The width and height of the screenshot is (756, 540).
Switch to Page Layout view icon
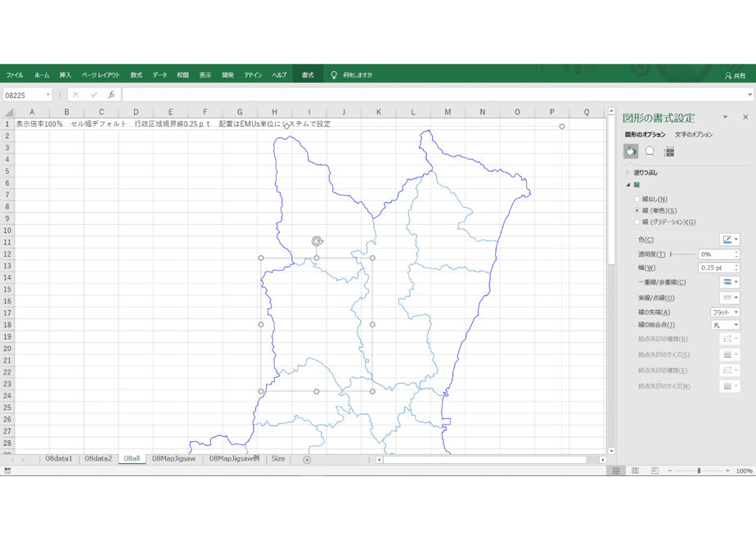click(x=636, y=470)
